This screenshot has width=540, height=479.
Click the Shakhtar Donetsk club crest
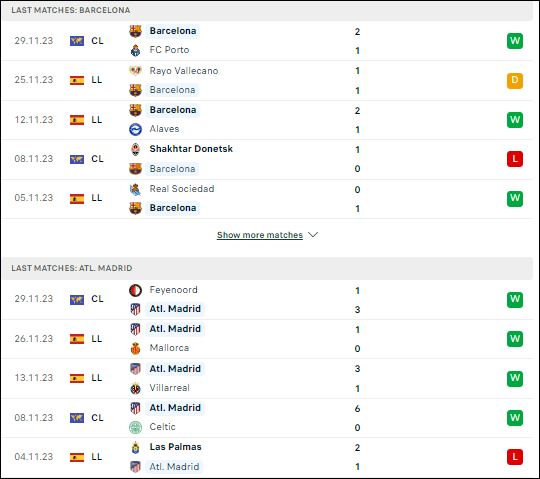click(135, 149)
